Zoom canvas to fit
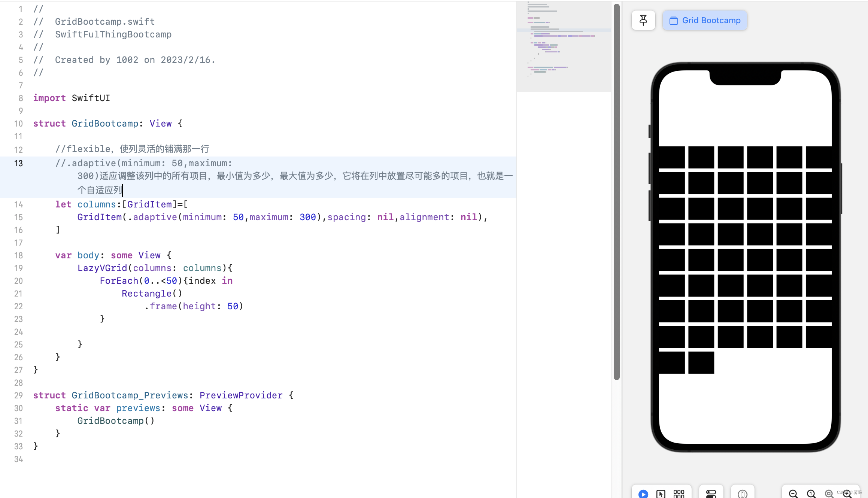Screen dimensions: 868x498 pos(829,494)
